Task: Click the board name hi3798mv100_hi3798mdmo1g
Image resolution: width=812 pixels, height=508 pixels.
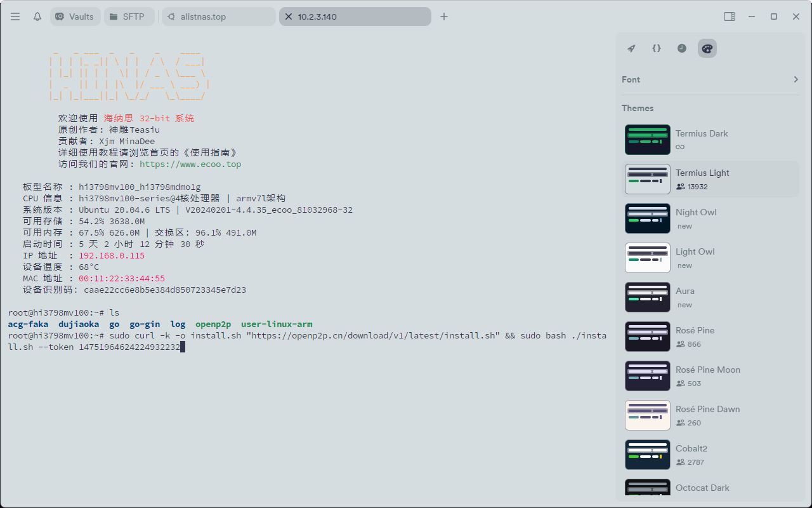Action: point(140,187)
